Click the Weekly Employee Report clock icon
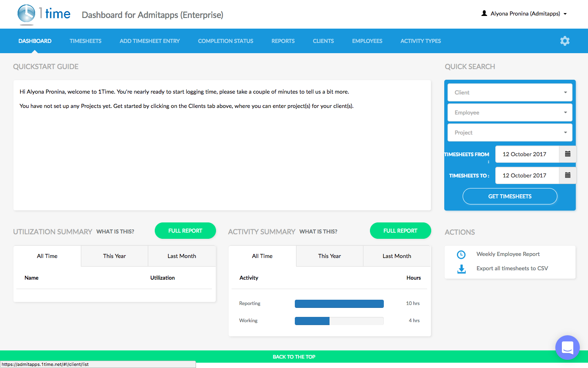 click(461, 254)
